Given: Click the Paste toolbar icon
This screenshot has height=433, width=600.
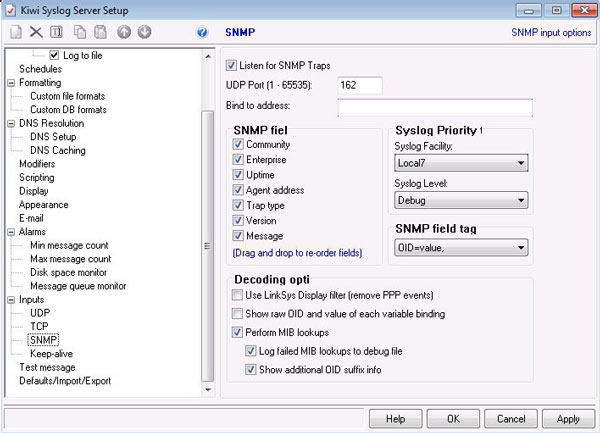Looking at the screenshot, I should click(x=100, y=32).
